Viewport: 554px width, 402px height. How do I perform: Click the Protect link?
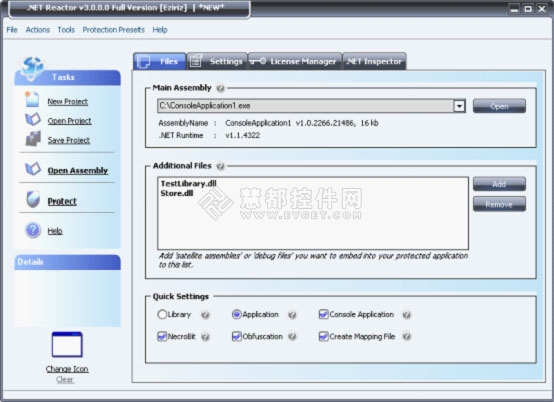click(x=62, y=201)
